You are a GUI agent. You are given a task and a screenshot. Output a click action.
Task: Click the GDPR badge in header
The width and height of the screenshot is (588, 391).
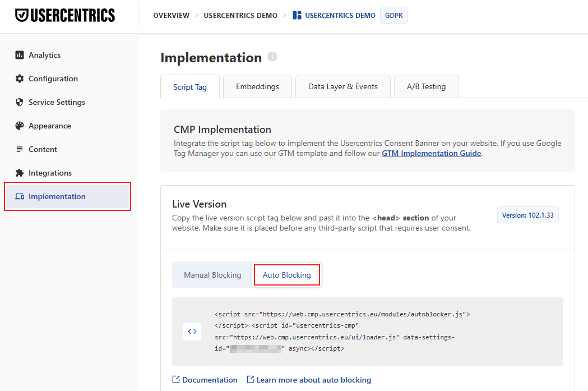393,15
